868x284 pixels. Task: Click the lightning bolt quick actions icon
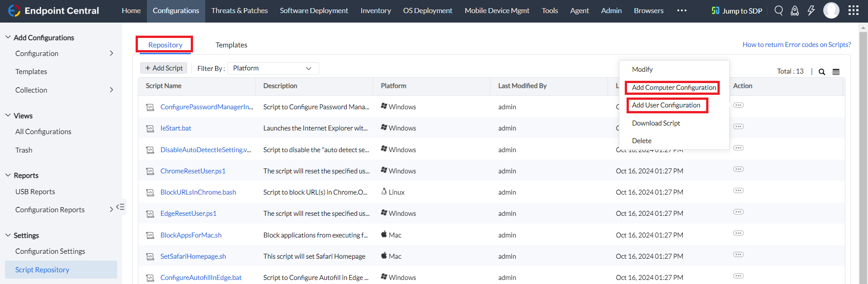tap(811, 10)
